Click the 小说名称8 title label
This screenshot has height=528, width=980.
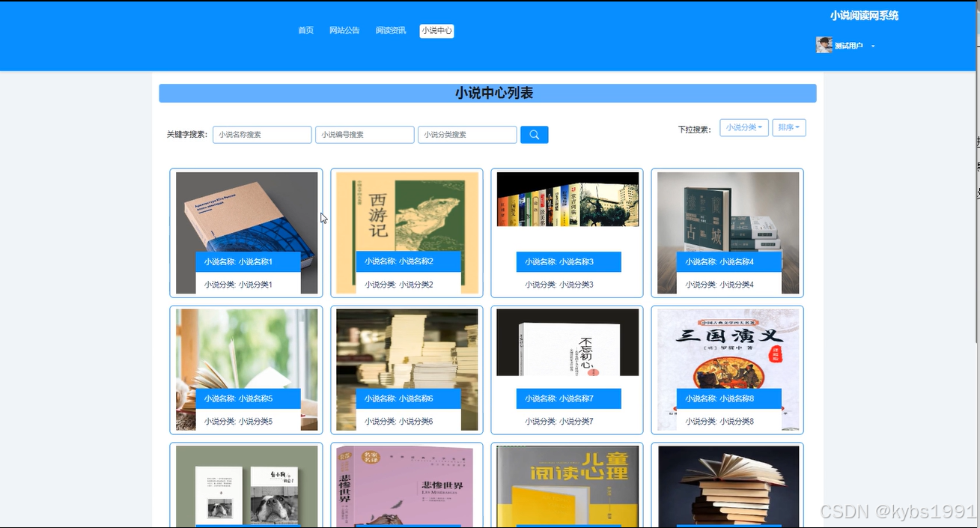pos(728,399)
